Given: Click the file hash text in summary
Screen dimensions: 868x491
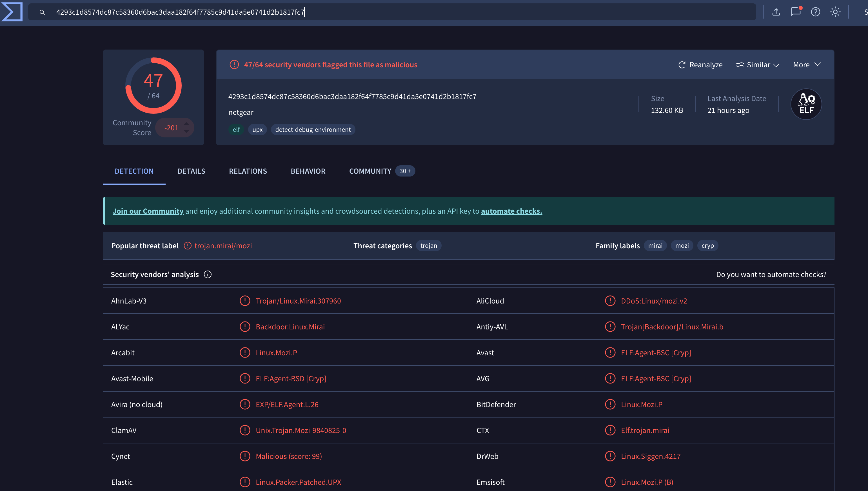Looking at the screenshot, I should pos(352,97).
